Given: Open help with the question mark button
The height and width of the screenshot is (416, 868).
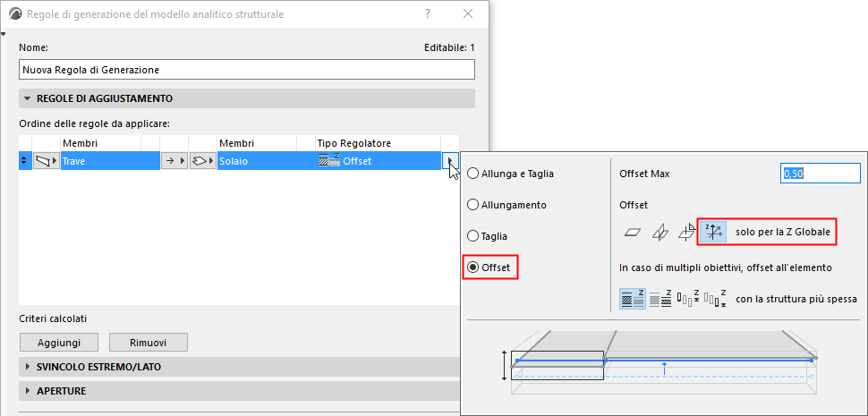Looking at the screenshot, I should 428,13.
